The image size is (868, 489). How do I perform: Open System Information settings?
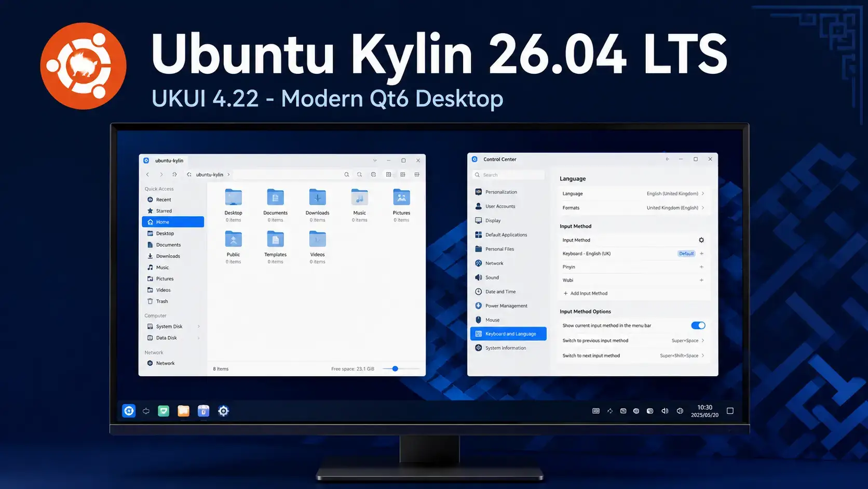pyautogui.click(x=508, y=348)
